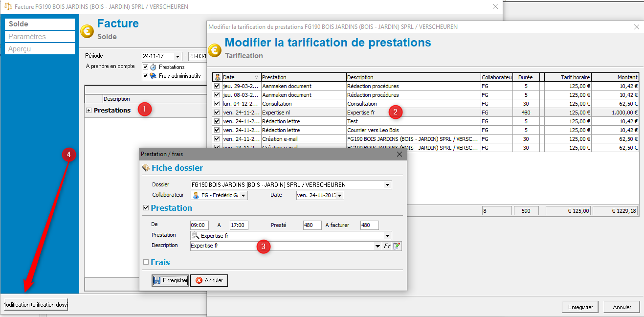Screen dimensions: 644x317
Task: Click the Description column header in tarification table
Action: click(414, 77)
